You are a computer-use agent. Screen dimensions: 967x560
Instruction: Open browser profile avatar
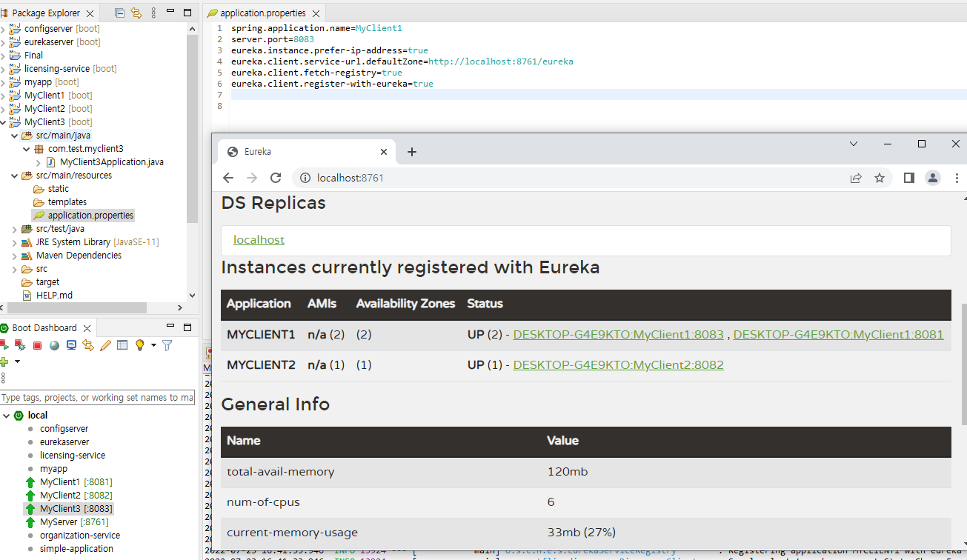[933, 178]
